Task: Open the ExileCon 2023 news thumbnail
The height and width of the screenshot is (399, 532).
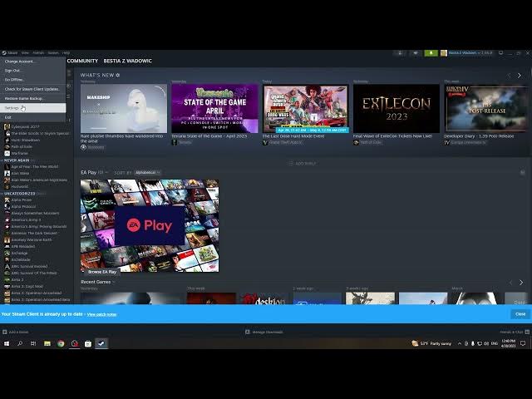Action: tap(397, 109)
